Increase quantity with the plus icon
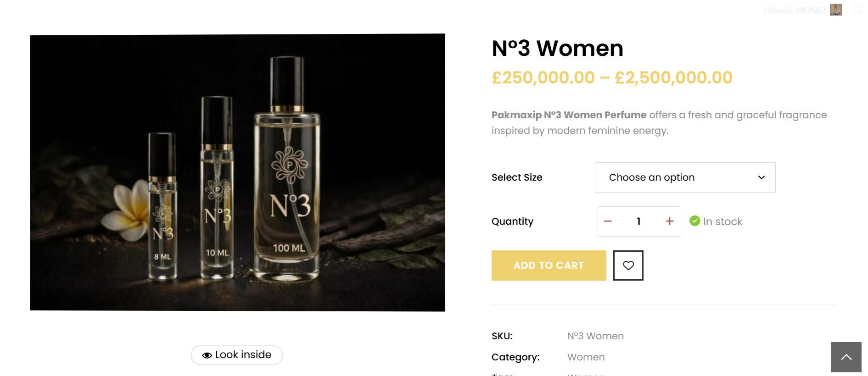 [x=669, y=221]
